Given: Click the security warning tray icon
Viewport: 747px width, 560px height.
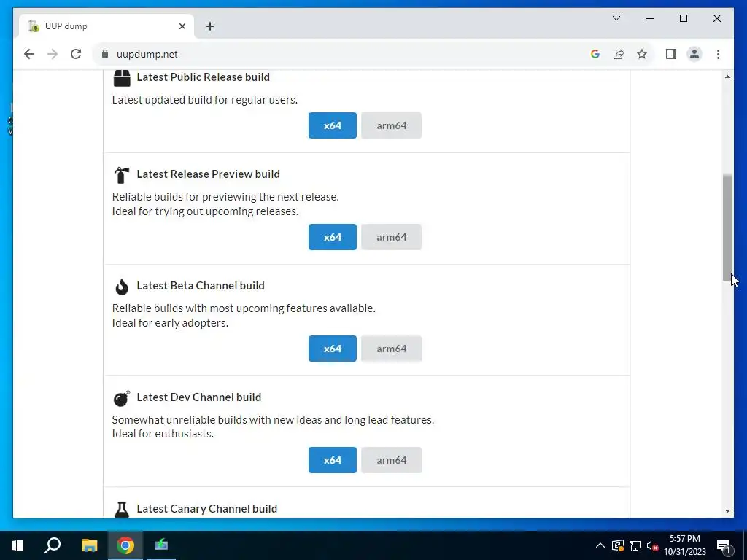Looking at the screenshot, I should pos(618,545).
